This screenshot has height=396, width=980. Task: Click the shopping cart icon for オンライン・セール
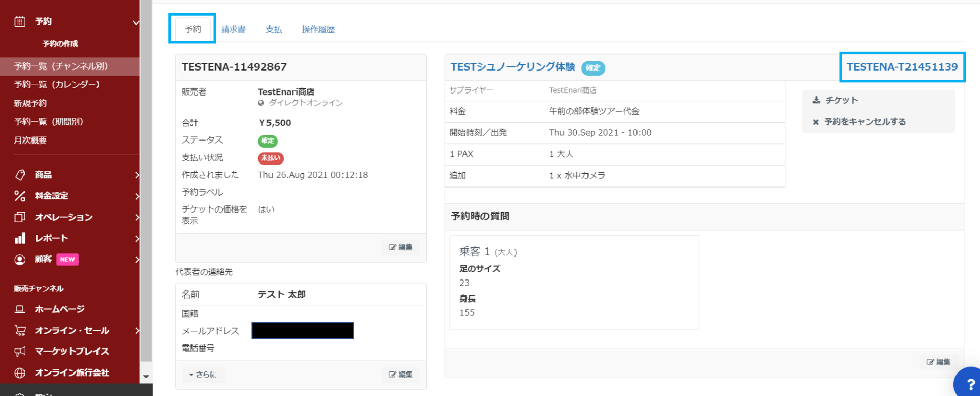(x=20, y=331)
